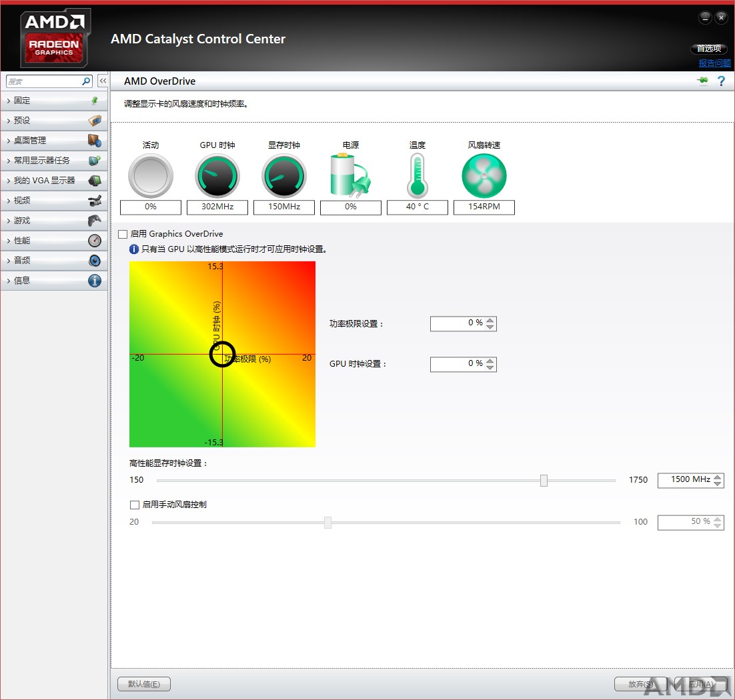Click the magnifier icon in the search box
Screen dimensions: 735x700
coord(86,81)
